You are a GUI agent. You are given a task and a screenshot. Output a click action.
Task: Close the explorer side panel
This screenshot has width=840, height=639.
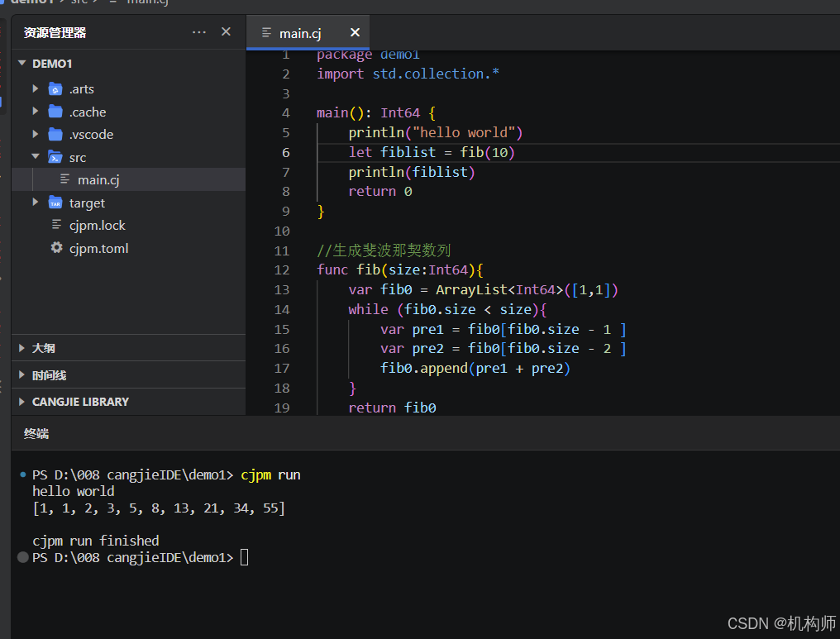pos(226,31)
